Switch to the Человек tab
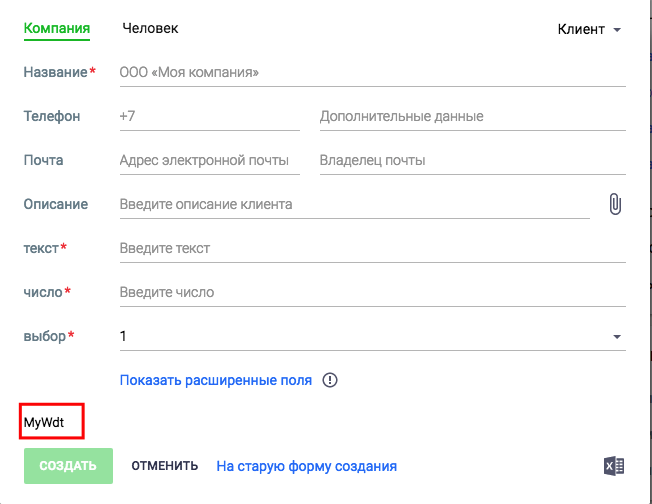 [x=150, y=29]
